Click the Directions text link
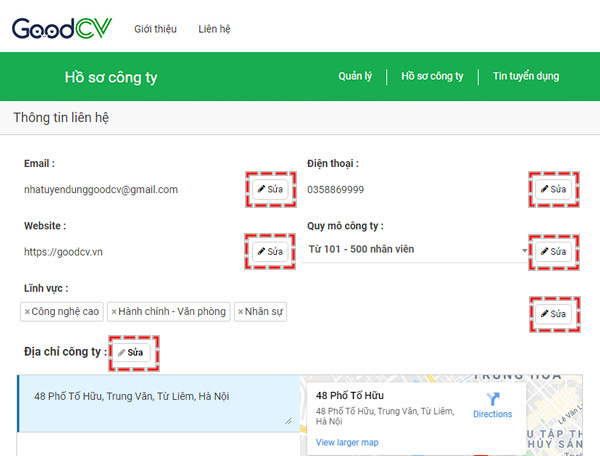Viewport: 600px width, 456px height. (x=492, y=414)
